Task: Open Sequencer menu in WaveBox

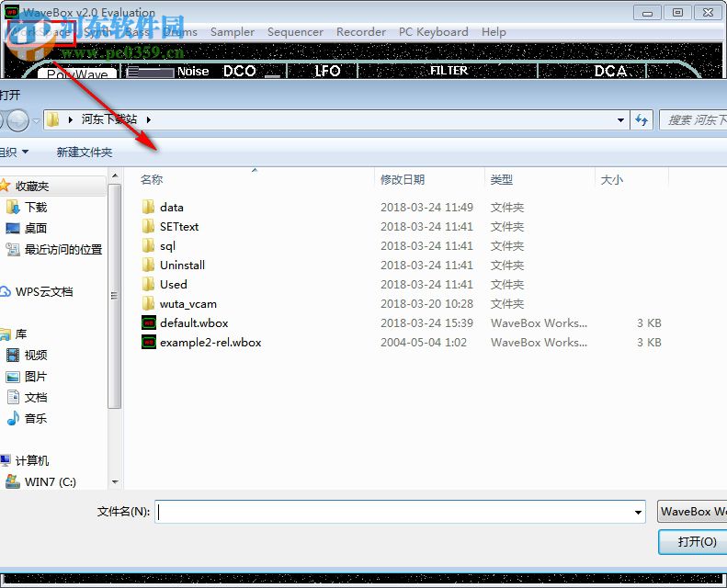Action: (295, 32)
